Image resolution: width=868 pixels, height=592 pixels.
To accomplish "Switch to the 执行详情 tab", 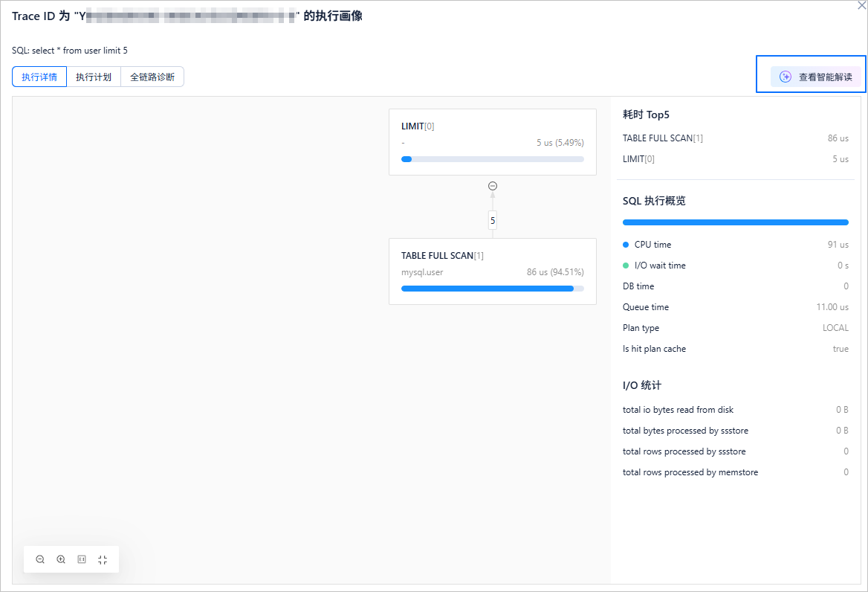I will [x=39, y=77].
